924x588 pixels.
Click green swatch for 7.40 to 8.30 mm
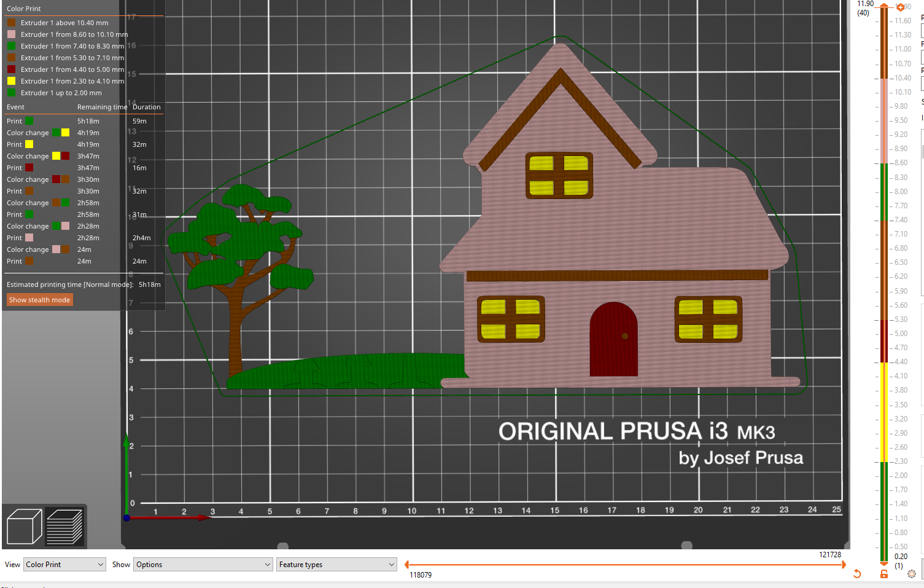coord(11,46)
